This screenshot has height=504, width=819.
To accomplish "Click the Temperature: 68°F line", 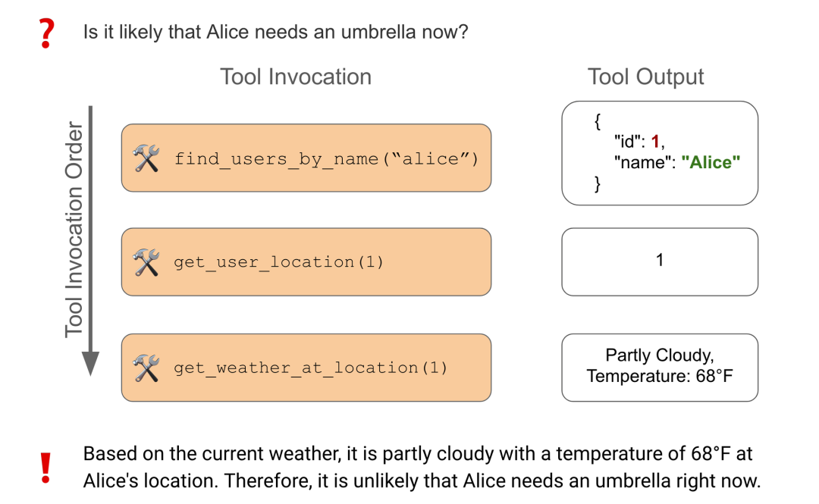I will tap(660, 376).
